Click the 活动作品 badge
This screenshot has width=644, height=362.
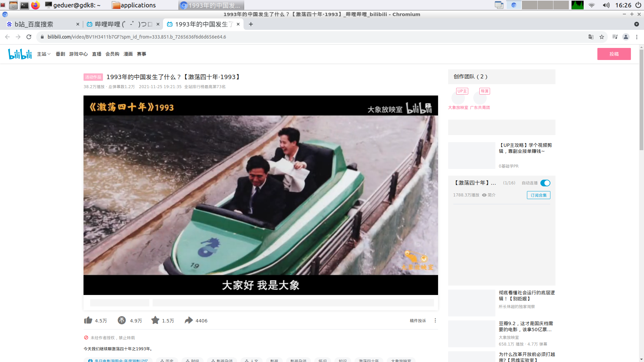tap(93, 77)
